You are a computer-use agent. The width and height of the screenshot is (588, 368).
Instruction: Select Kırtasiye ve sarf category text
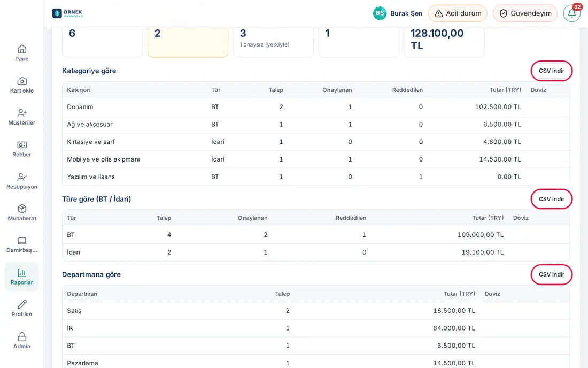point(91,142)
